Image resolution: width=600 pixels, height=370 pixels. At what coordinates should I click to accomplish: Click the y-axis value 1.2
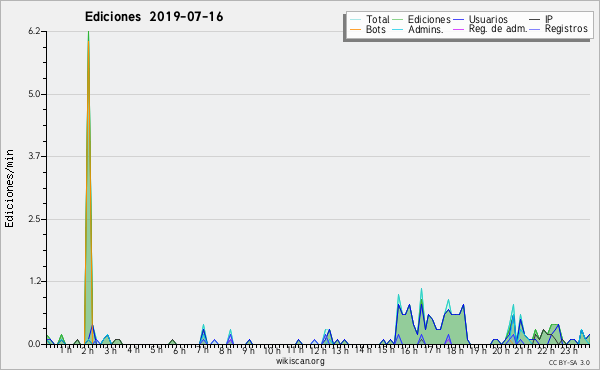point(34,281)
